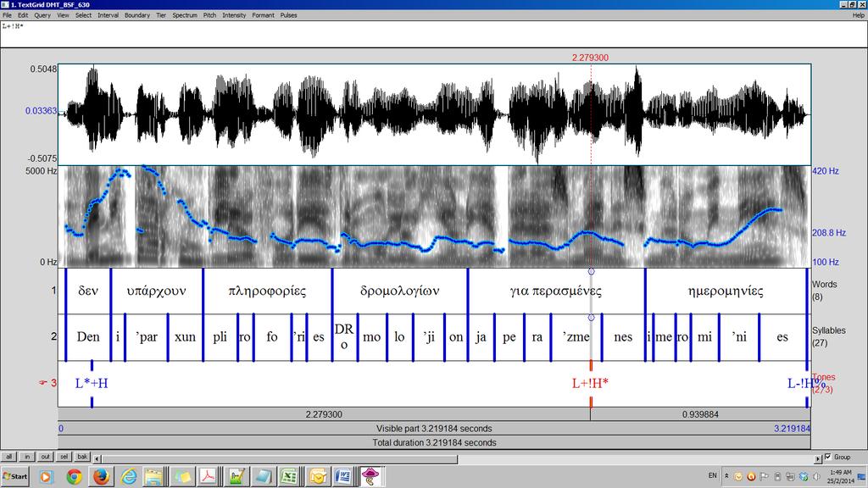Open Microsoft Word from taskbar
Viewport: 868px width, 488px height.
(343, 476)
